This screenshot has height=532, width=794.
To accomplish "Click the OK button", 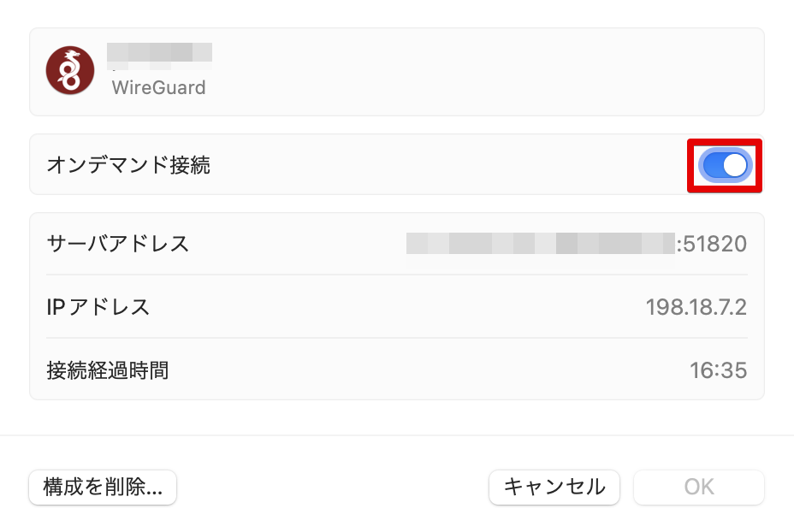I will pyautogui.click(x=698, y=488).
